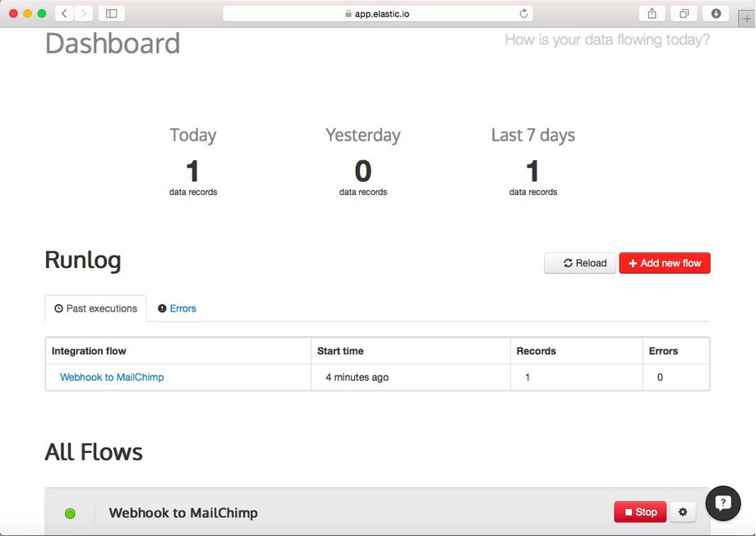Click the exclamation icon beside Errors
756x536 pixels.
coord(162,308)
